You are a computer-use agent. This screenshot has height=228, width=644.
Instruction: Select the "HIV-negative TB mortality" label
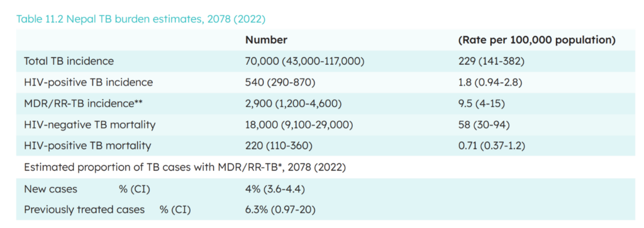click(89, 125)
